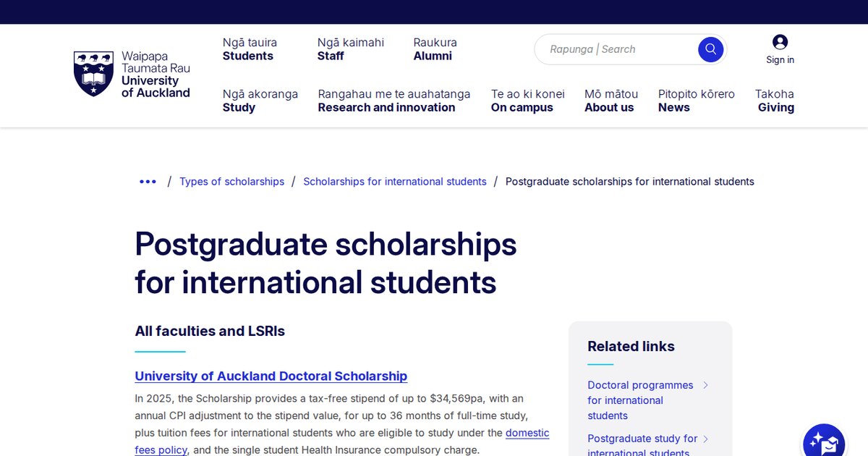Click current breadcrumb Postgraduate scholarships for international students
This screenshot has width=868, height=456.
[630, 182]
